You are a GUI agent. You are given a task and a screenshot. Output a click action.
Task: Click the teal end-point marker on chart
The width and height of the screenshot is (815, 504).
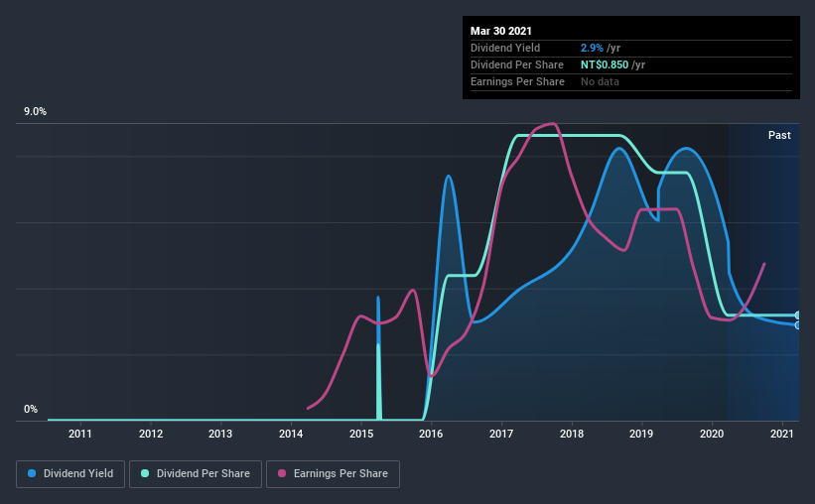798,315
